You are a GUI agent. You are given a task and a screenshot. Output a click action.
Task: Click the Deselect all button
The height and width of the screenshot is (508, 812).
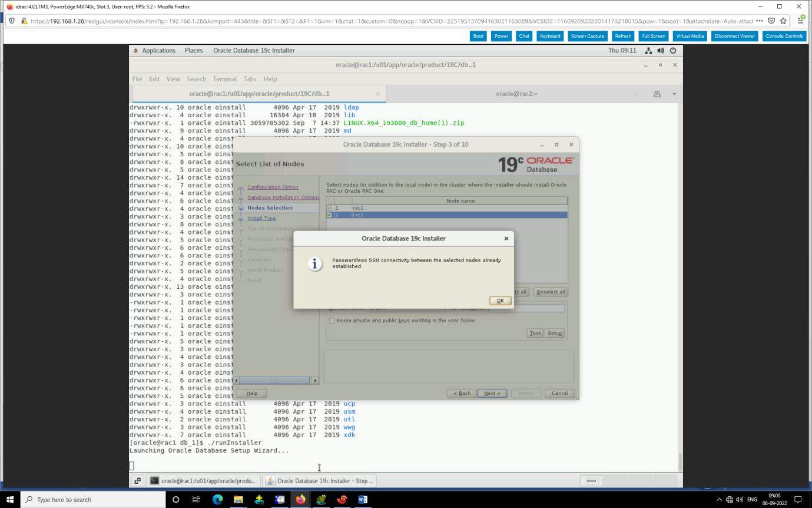tap(551, 292)
